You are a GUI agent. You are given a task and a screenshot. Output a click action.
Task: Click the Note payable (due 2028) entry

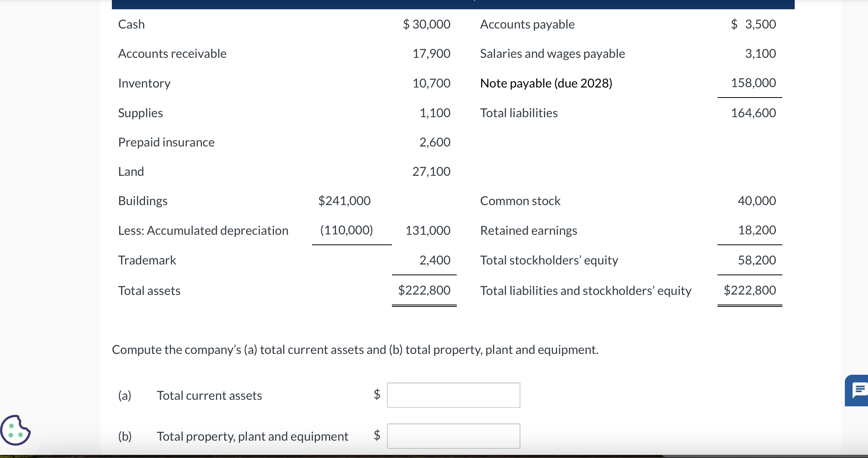click(546, 83)
